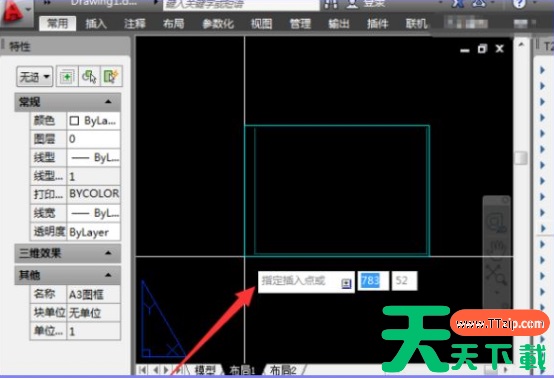The height and width of the screenshot is (379, 554).
Task: Open the 视图 ribbon tab
Action: coord(261,24)
